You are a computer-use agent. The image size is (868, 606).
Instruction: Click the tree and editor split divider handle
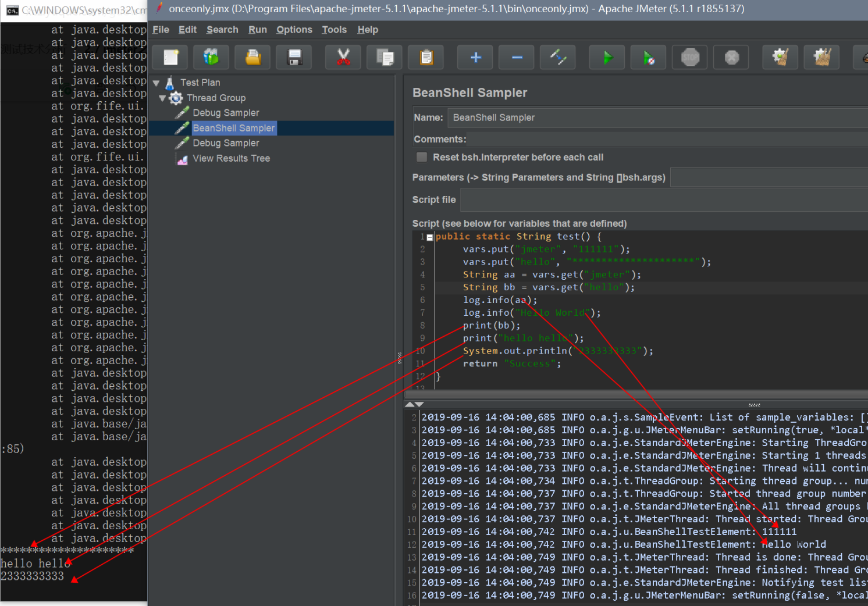click(x=399, y=358)
